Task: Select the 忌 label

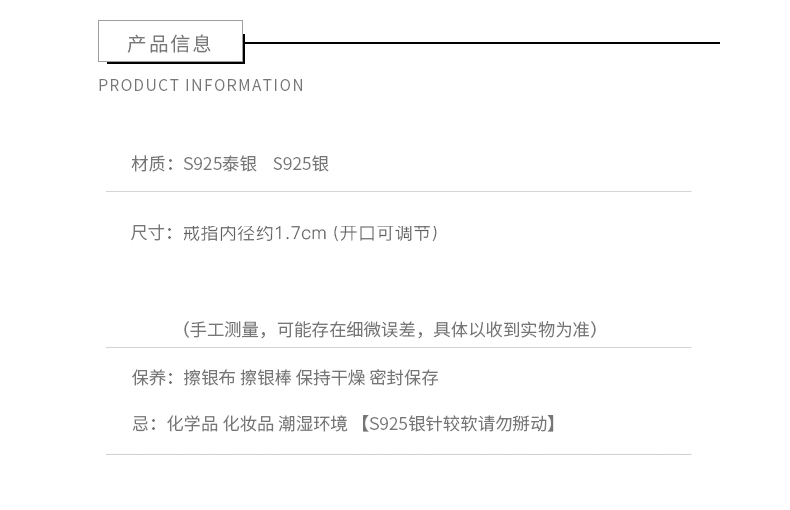Action: (x=140, y=424)
